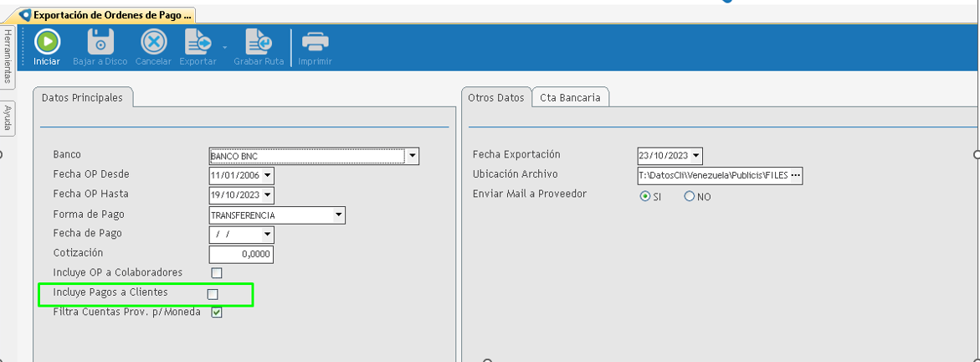Toggle Incluye OP a Colaboradores checkbox
This screenshot has height=362, width=980.
[216, 273]
